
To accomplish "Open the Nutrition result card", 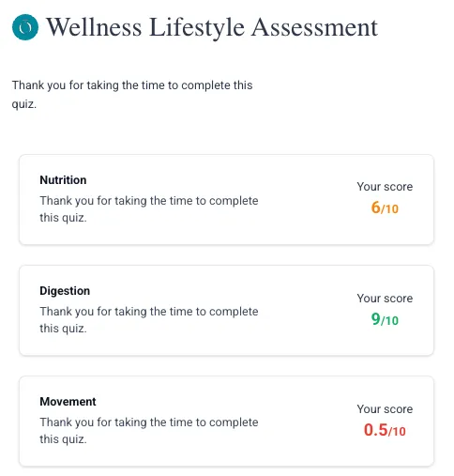I will click(x=226, y=199).
